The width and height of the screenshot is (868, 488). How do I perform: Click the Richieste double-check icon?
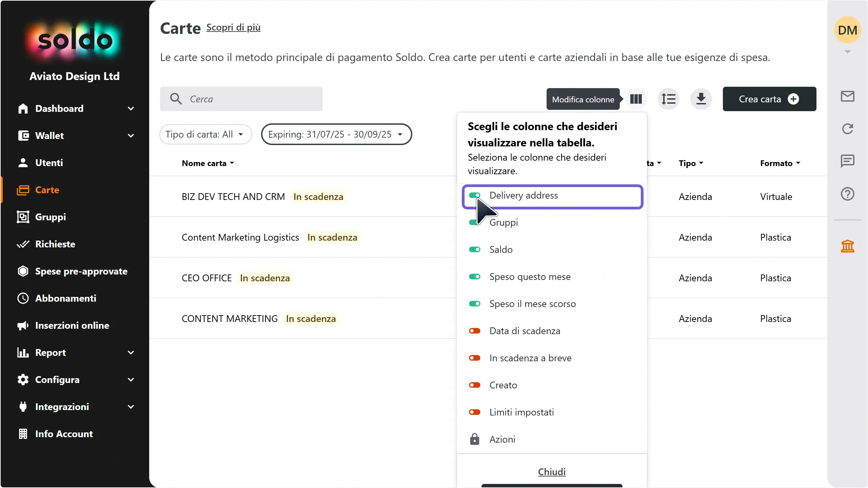pyautogui.click(x=23, y=244)
